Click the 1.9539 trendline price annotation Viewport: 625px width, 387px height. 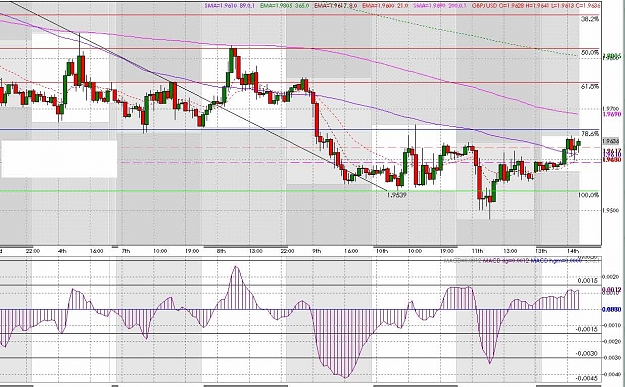tap(397, 196)
